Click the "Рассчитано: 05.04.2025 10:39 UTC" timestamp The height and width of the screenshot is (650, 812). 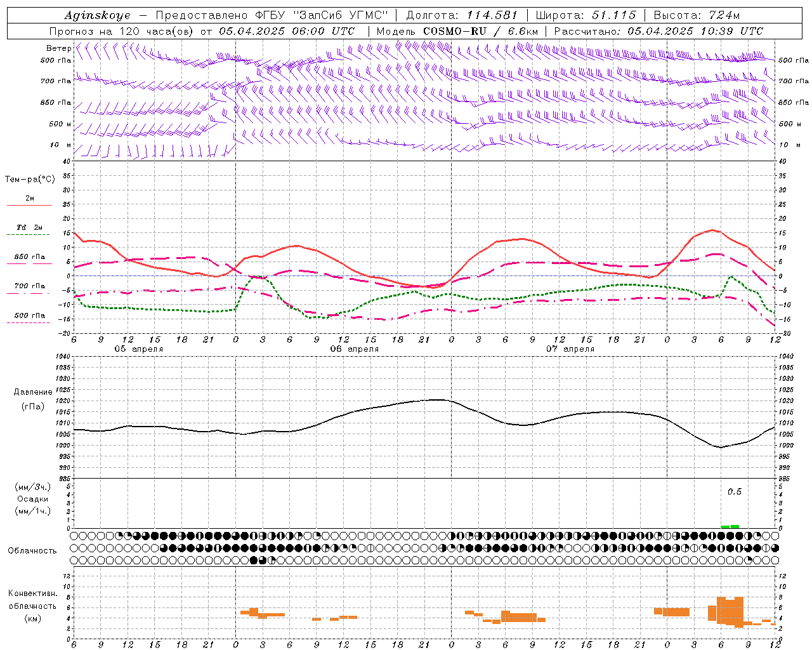tap(658, 31)
